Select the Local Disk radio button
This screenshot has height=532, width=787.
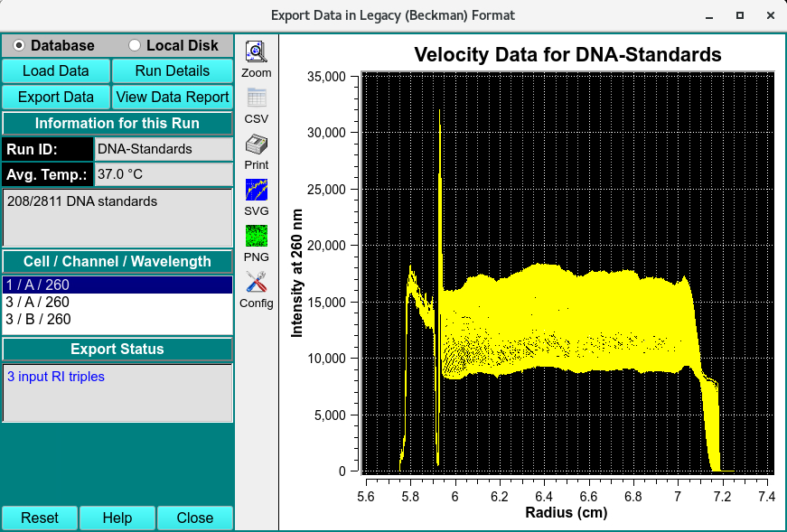(136, 45)
